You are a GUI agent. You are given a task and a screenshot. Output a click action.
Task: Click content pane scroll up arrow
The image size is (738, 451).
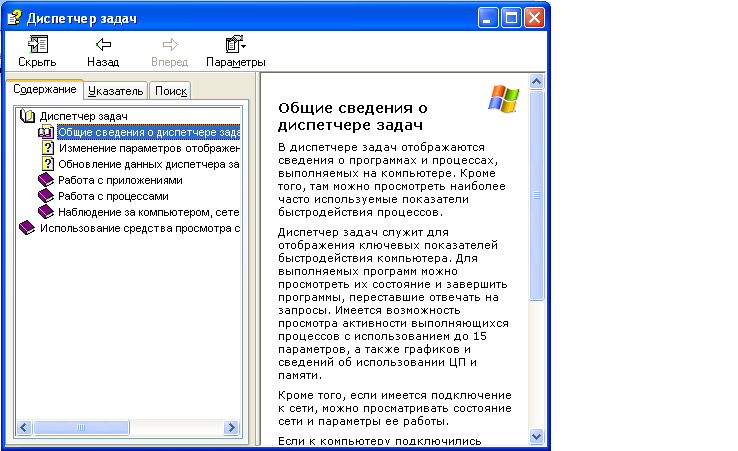(x=536, y=81)
